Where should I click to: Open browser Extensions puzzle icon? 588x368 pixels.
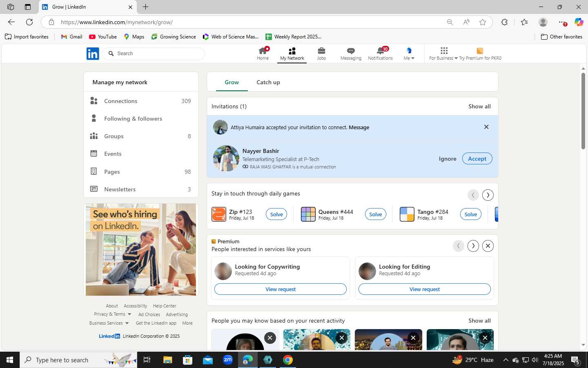click(504, 22)
